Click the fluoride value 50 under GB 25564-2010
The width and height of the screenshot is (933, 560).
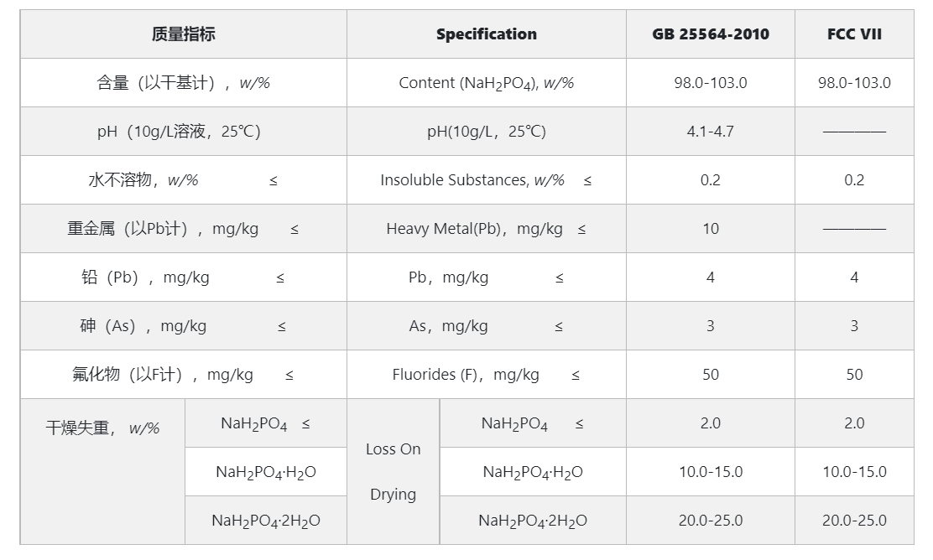coord(710,375)
